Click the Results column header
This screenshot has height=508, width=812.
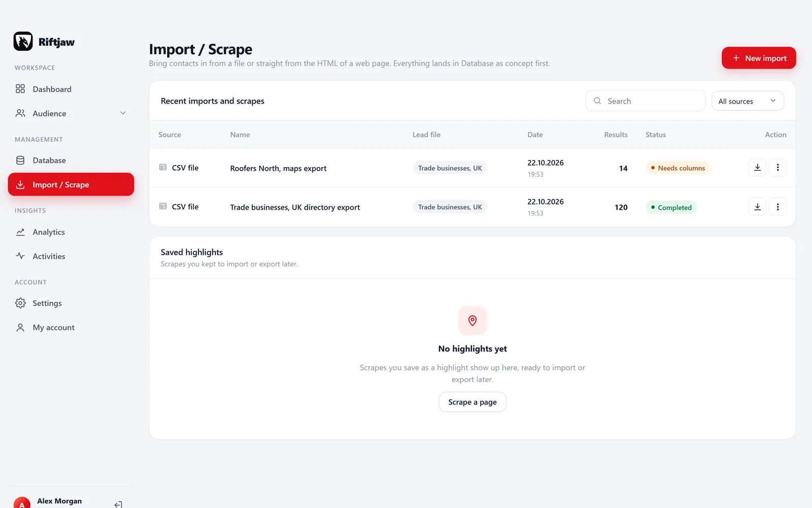[x=616, y=135]
